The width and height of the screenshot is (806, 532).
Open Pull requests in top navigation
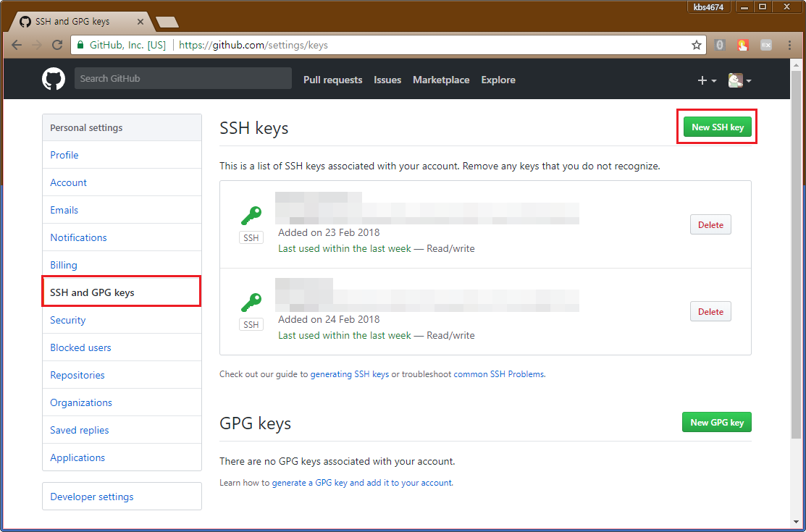tap(332, 80)
